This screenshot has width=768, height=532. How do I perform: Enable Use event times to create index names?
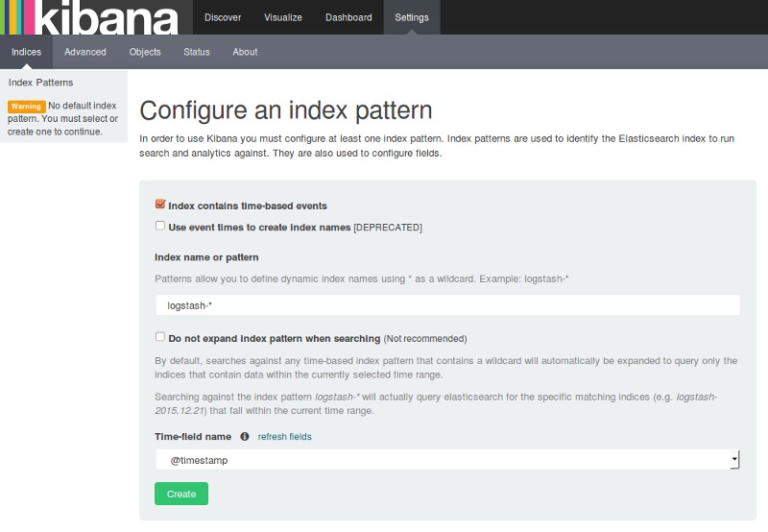160,227
